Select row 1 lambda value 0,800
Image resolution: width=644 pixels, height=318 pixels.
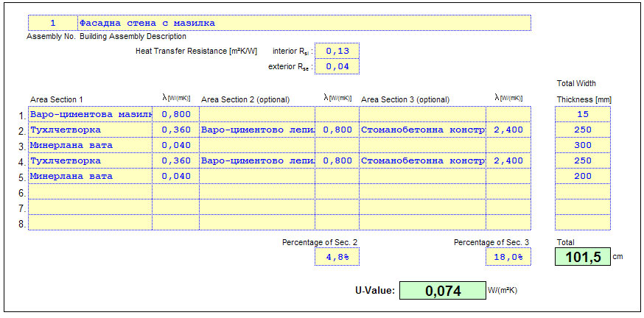[x=175, y=114]
